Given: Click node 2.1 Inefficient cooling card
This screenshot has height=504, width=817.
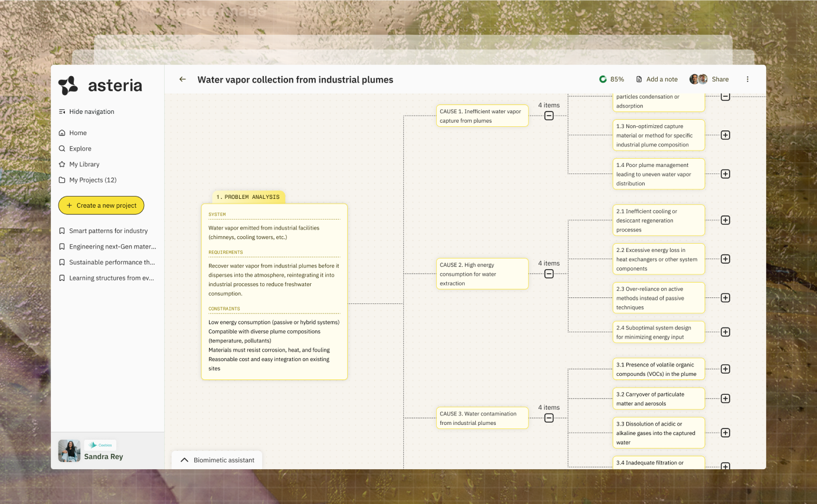Looking at the screenshot, I should [659, 220].
